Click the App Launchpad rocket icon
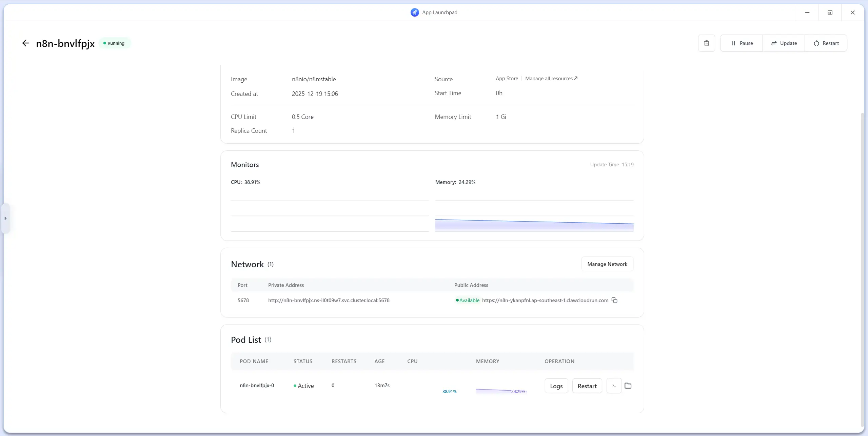The image size is (868, 436). [414, 13]
